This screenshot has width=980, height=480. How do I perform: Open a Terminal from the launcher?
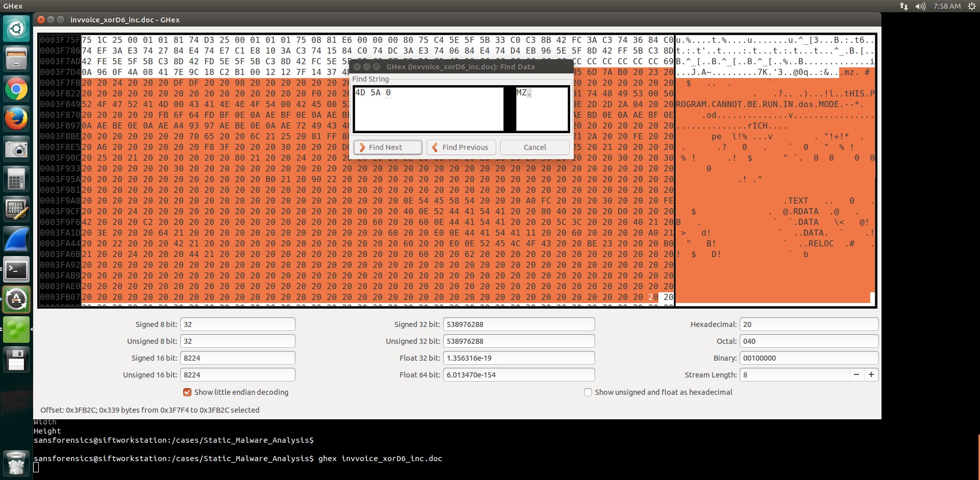click(x=16, y=270)
